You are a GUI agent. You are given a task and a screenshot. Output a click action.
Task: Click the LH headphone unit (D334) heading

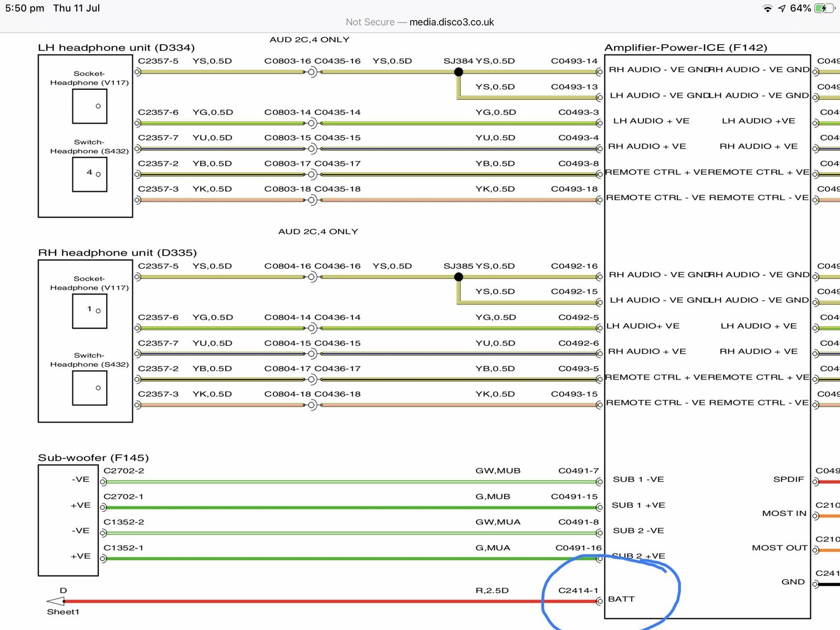(116, 48)
